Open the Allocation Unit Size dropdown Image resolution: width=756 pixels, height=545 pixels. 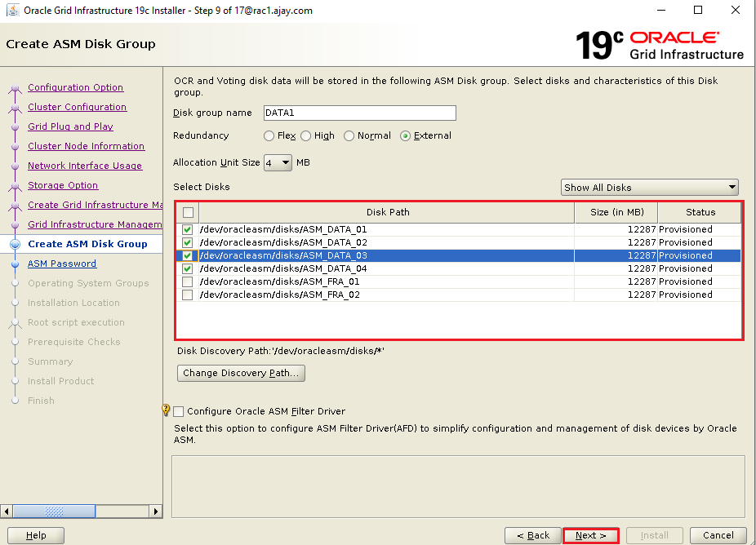point(278,163)
